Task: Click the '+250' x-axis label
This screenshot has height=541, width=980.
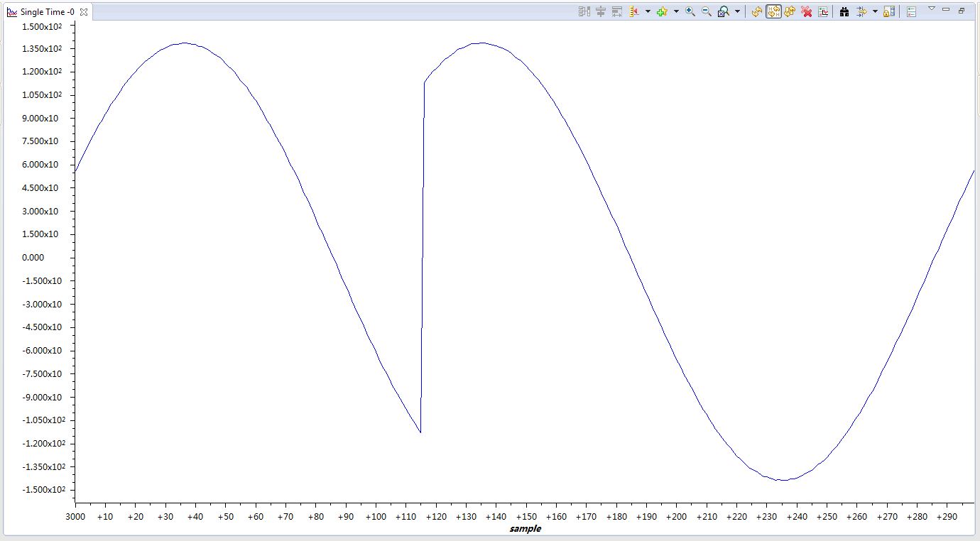Action: click(x=827, y=517)
